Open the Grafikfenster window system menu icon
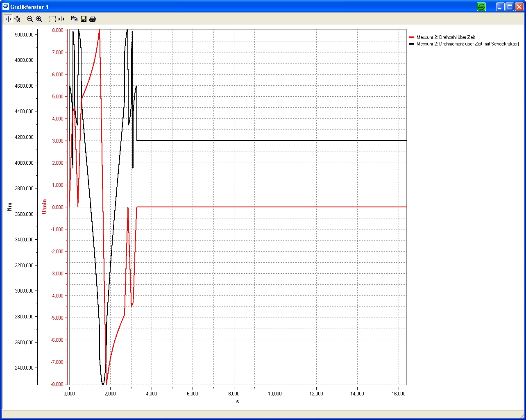 [6, 7]
